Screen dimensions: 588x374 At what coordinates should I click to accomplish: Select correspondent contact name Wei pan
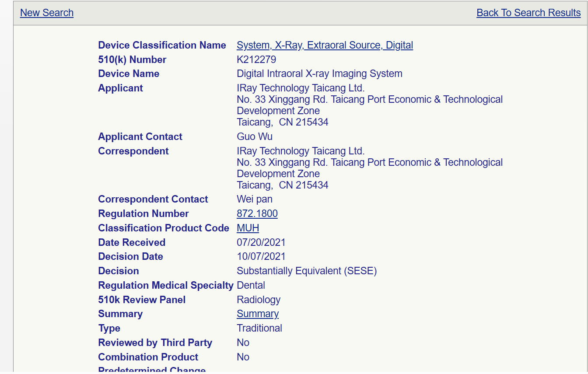coord(255,199)
